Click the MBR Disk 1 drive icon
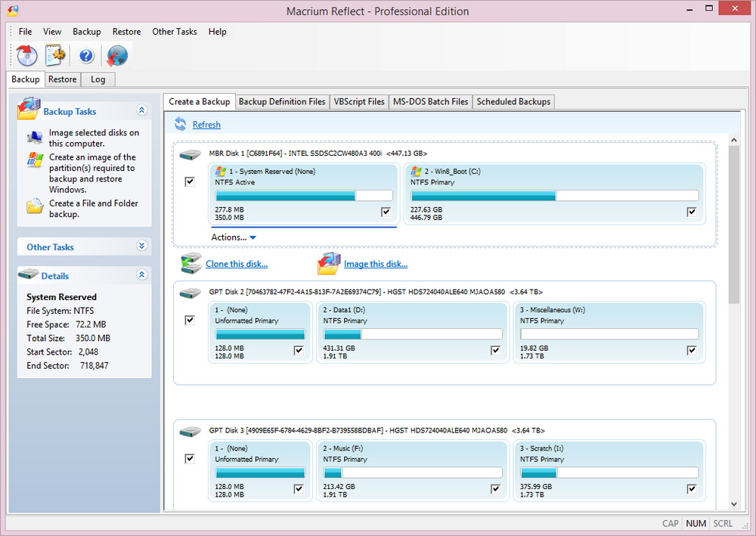The width and height of the screenshot is (756, 536). tap(190, 155)
